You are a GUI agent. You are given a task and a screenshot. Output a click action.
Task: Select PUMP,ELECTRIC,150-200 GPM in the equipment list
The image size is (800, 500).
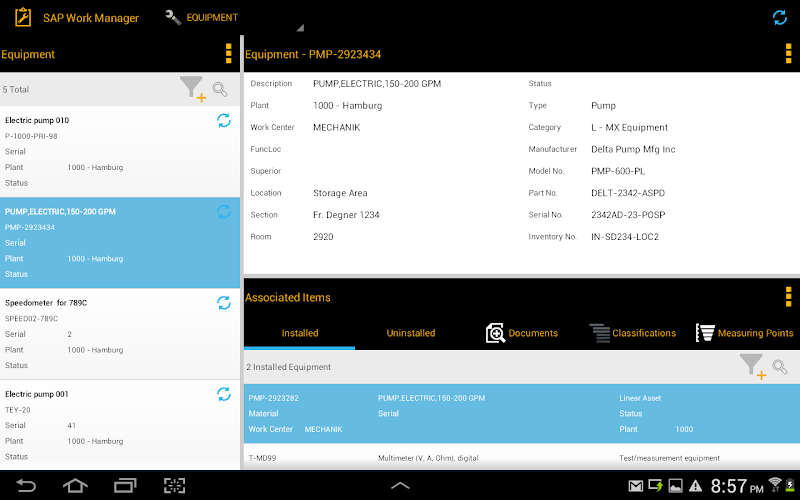[x=120, y=243]
